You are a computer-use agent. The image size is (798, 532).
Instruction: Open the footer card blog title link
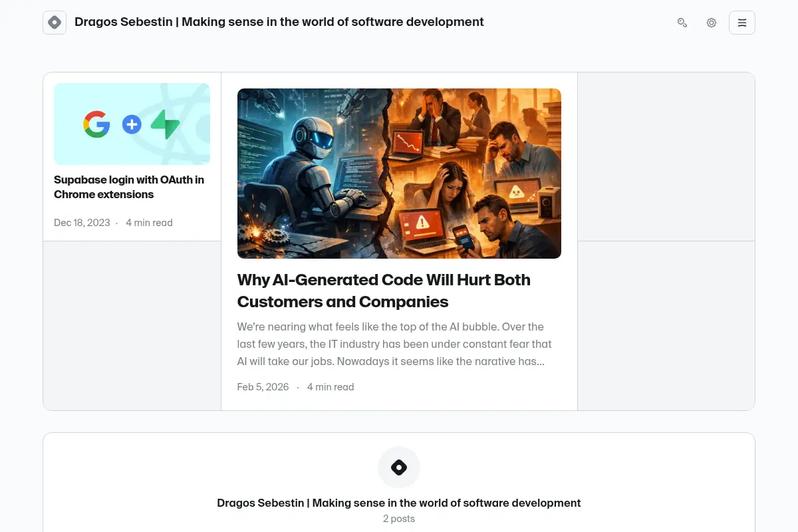pyautogui.click(x=399, y=503)
